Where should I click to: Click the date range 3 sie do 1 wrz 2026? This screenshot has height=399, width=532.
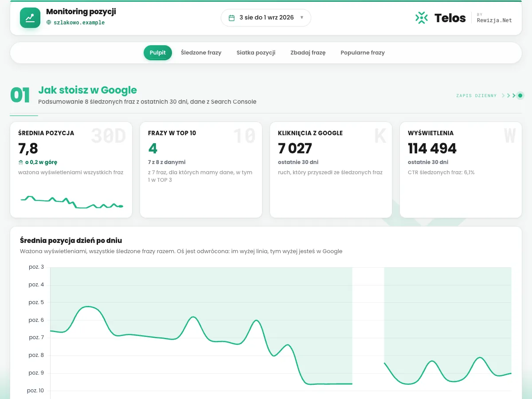coord(266,18)
